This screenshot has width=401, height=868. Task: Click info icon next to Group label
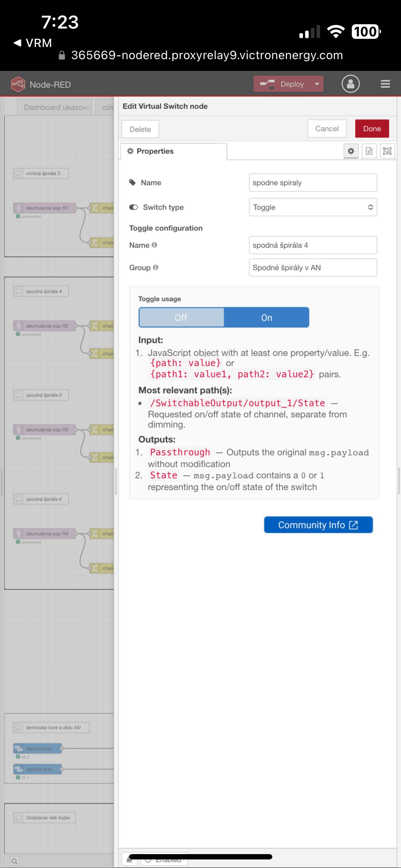tap(156, 267)
